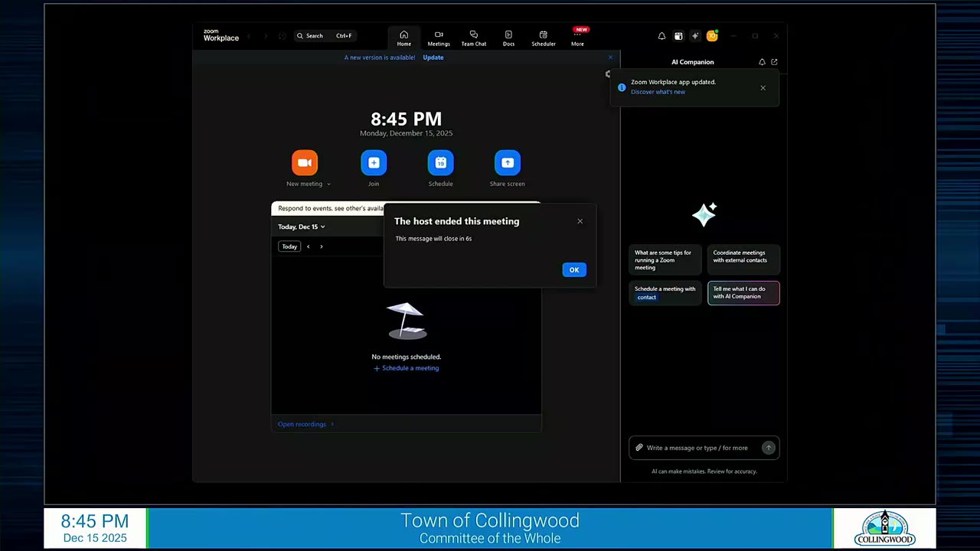Open the Meetings tab
The width and height of the screenshot is (980, 551).
(439, 38)
